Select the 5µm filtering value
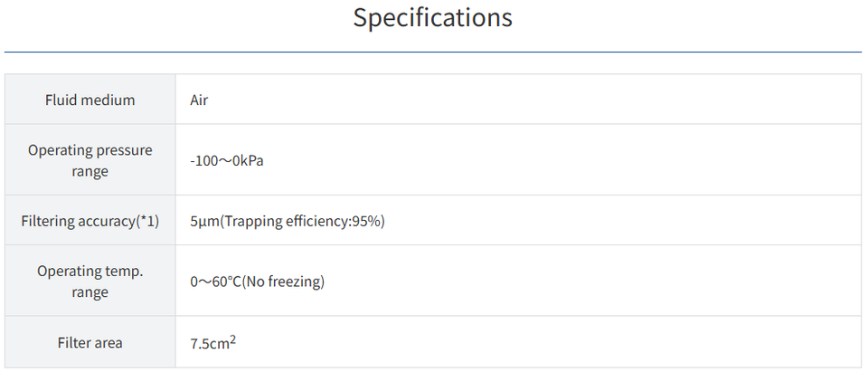The image size is (868, 382). 204,221
